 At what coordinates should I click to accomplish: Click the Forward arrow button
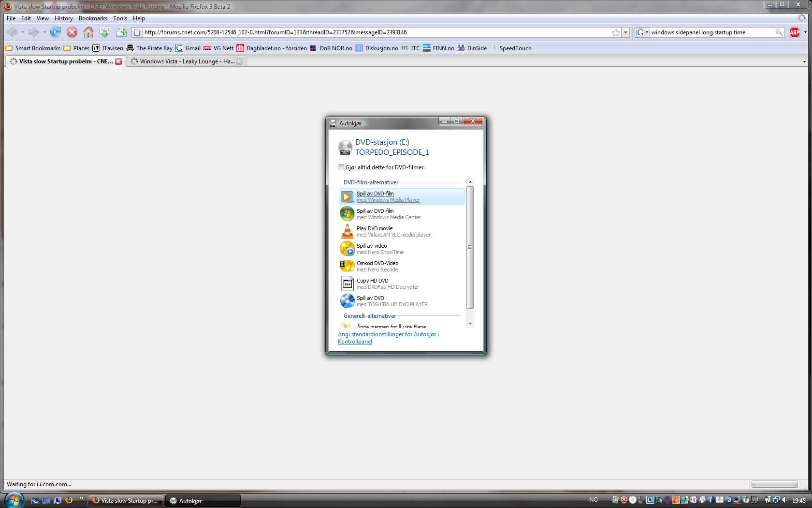coord(33,32)
